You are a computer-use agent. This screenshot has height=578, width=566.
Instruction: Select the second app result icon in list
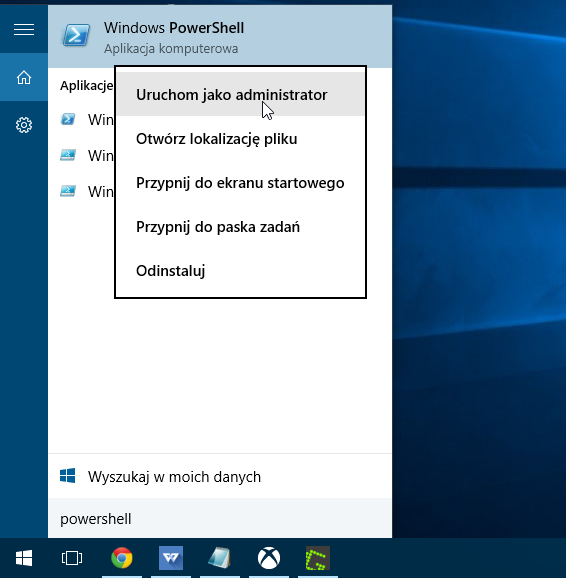[x=68, y=155]
